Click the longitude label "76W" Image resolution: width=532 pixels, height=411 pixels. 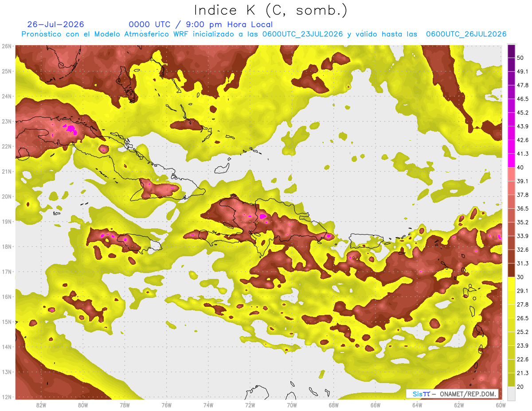(x=166, y=405)
